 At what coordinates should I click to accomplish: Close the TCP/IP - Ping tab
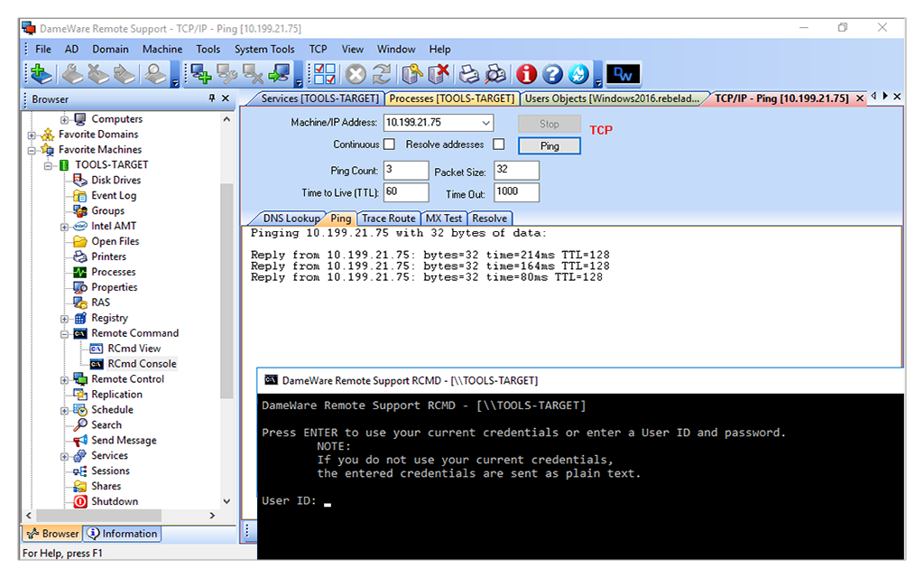click(860, 98)
